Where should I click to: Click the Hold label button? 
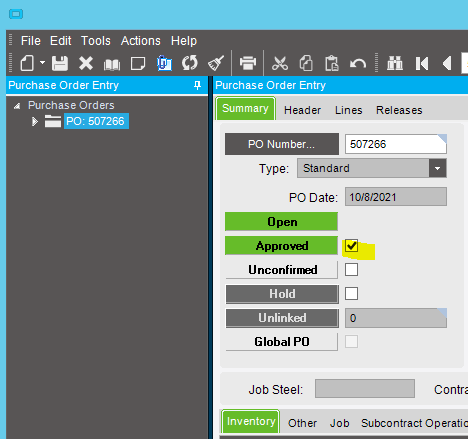click(282, 294)
